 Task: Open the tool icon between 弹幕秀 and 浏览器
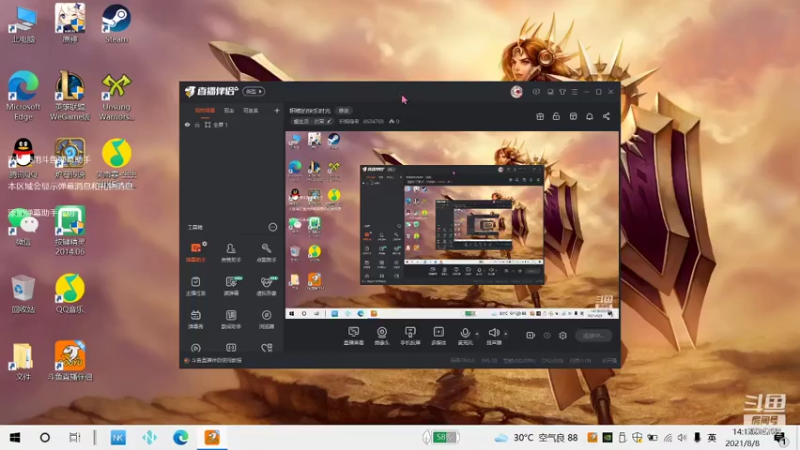(x=231, y=319)
